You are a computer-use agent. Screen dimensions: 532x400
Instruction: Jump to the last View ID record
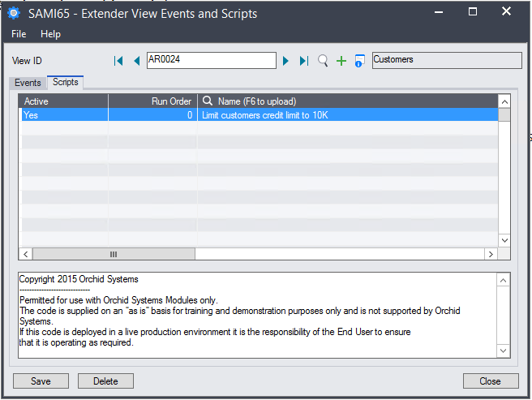click(303, 61)
